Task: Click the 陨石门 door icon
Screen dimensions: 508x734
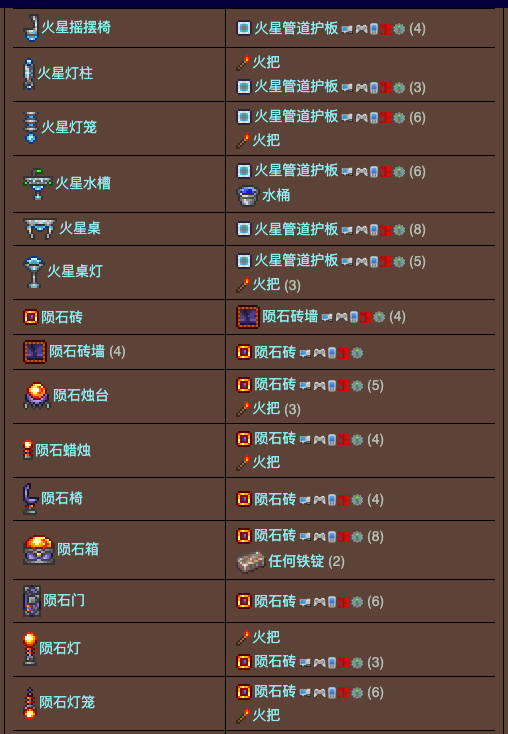Action: pyautogui.click(x=32, y=601)
